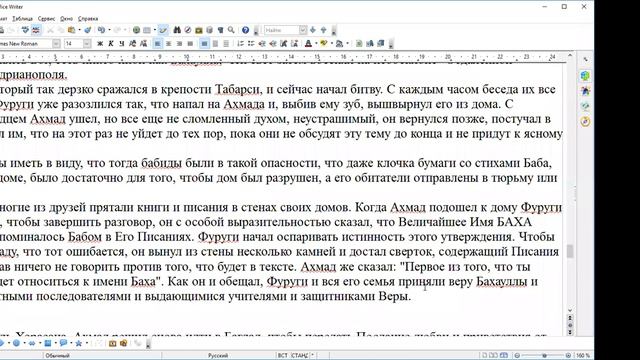This screenshot has width=640, height=360.
Task: Click the Hyperlink globe icon
Action: click(x=136, y=30)
